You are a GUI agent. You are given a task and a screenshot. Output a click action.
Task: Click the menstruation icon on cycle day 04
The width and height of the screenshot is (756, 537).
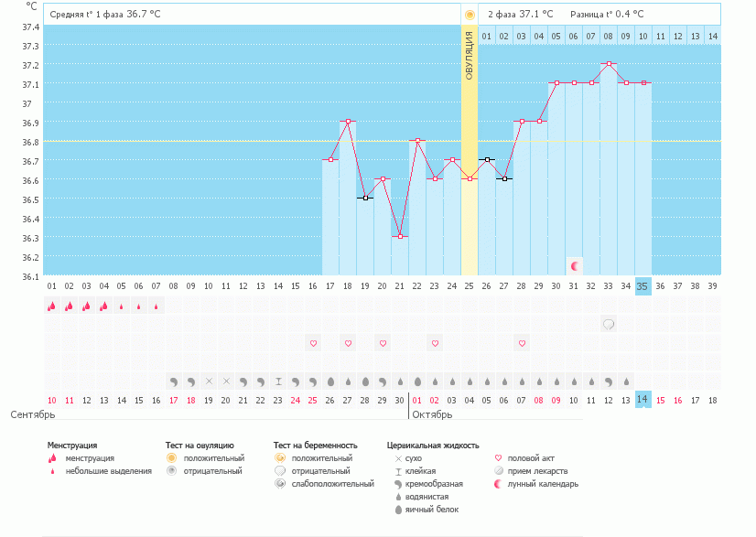coord(103,306)
